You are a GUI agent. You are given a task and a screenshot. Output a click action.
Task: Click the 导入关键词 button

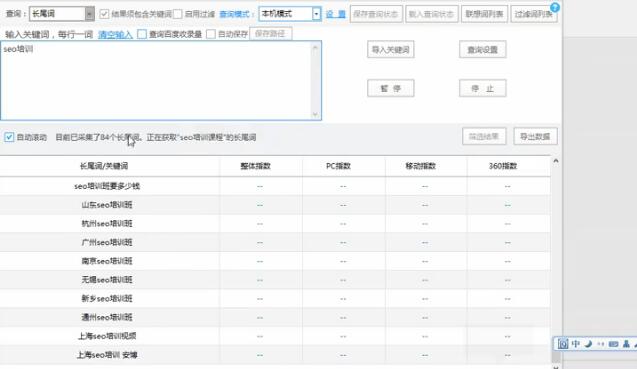coord(391,50)
